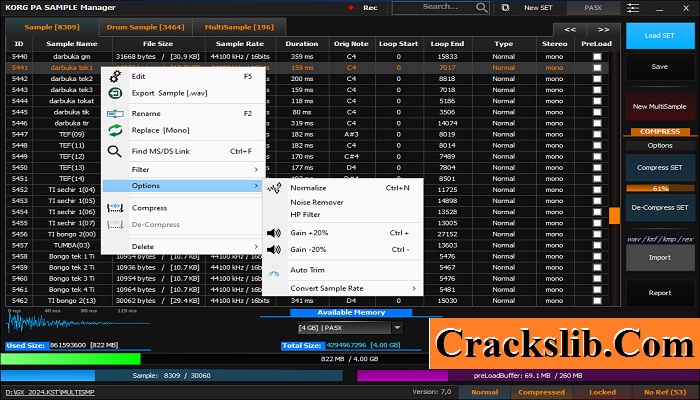Click the red Rec record dot
The width and height of the screenshot is (700, 400).
point(351,8)
